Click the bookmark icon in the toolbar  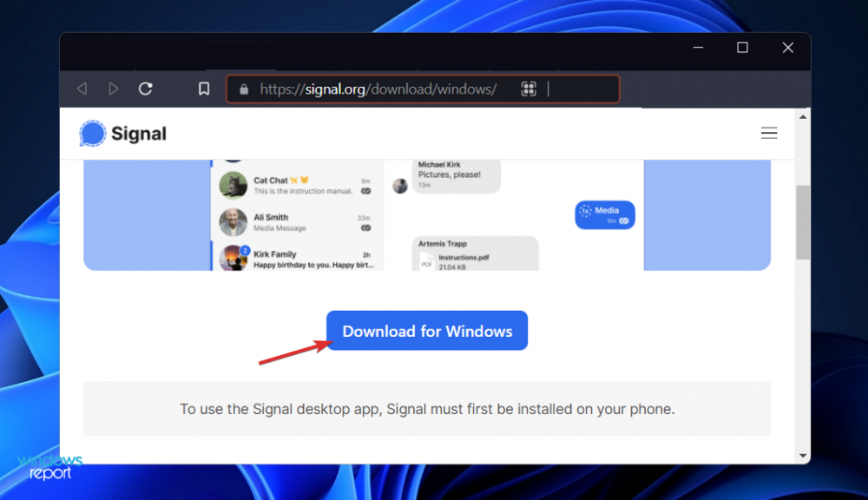[x=204, y=88]
